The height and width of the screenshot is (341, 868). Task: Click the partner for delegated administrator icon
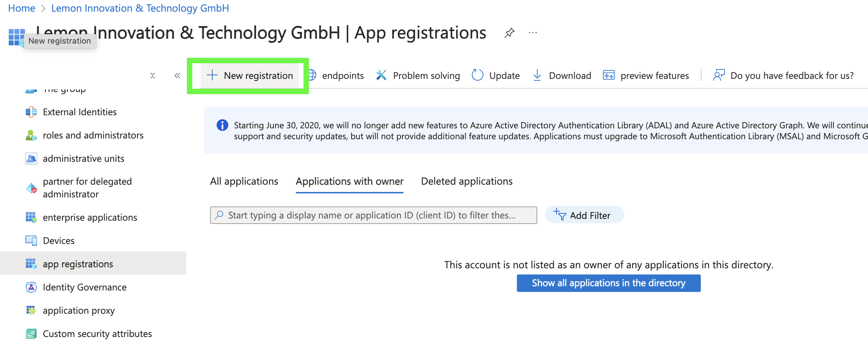point(31,188)
